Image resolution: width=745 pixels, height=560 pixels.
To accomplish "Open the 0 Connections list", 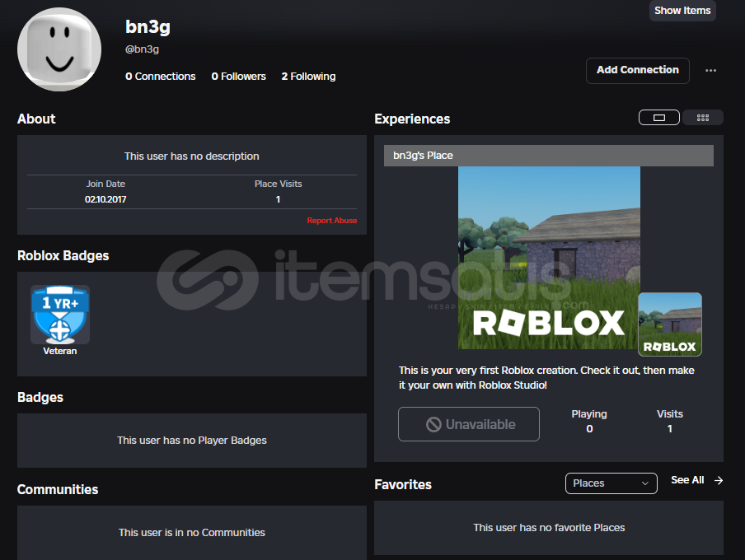I will [160, 77].
